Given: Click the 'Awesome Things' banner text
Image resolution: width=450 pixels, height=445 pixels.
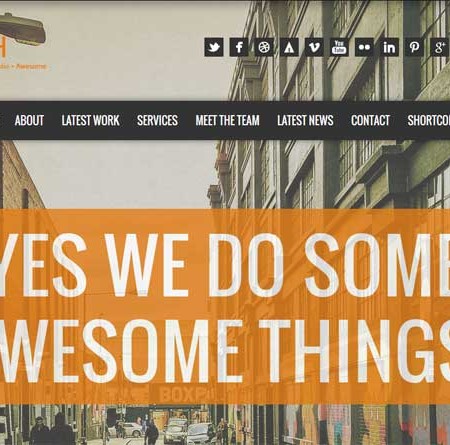Looking at the screenshot, I should click(225, 351).
